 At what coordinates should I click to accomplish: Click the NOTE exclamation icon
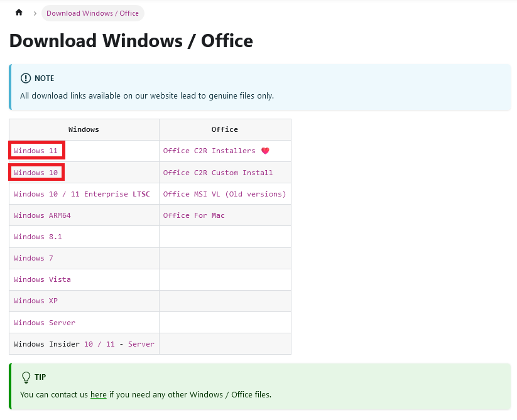click(25, 78)
